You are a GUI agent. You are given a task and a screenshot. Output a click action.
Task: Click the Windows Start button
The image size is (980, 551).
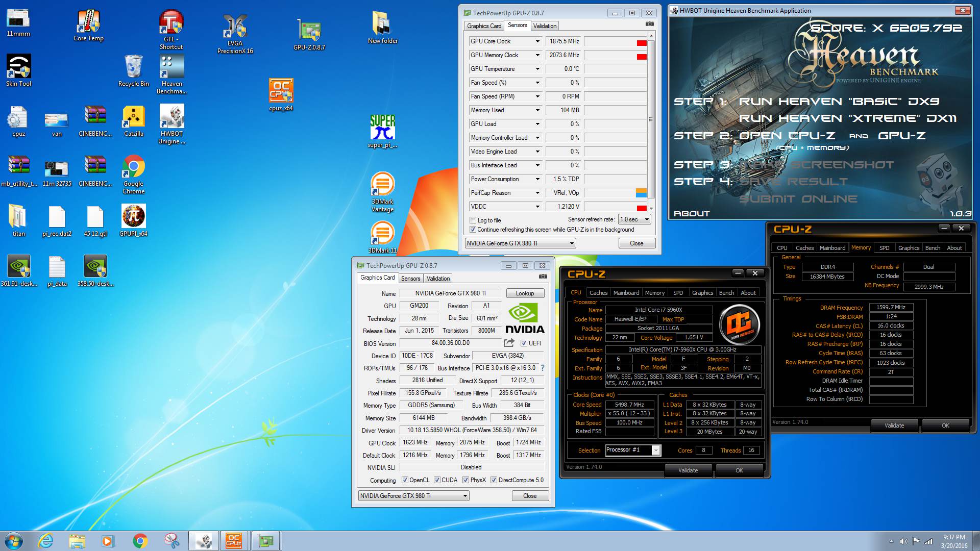13,541
